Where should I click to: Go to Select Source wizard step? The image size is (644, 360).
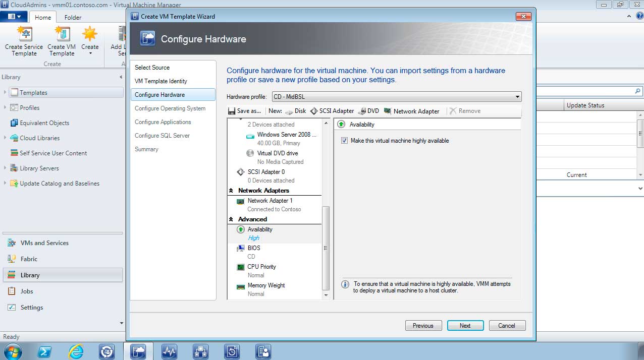pos(152,68)
